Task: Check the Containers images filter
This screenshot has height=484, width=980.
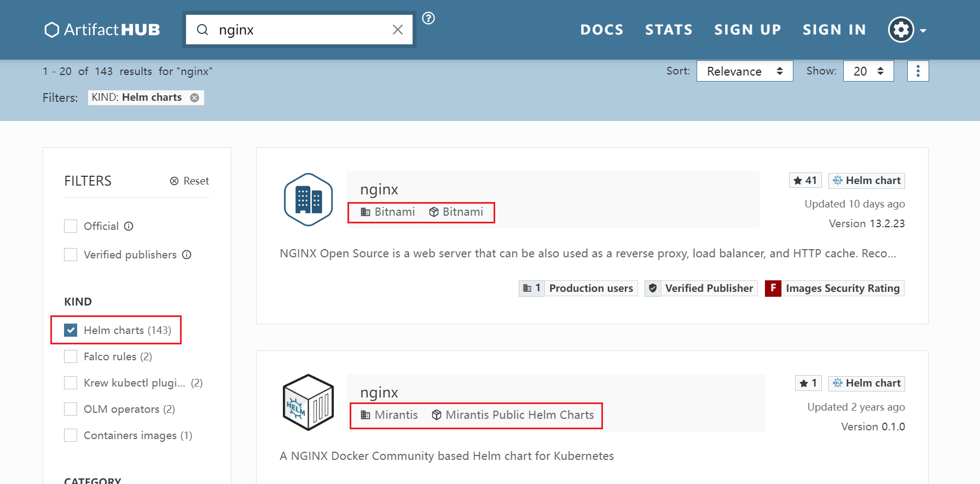Action: coord(71,435)
